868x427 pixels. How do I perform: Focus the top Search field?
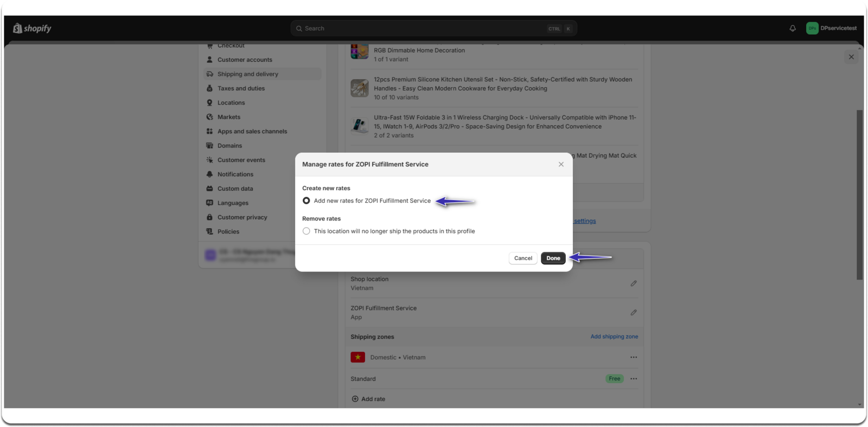433,28
